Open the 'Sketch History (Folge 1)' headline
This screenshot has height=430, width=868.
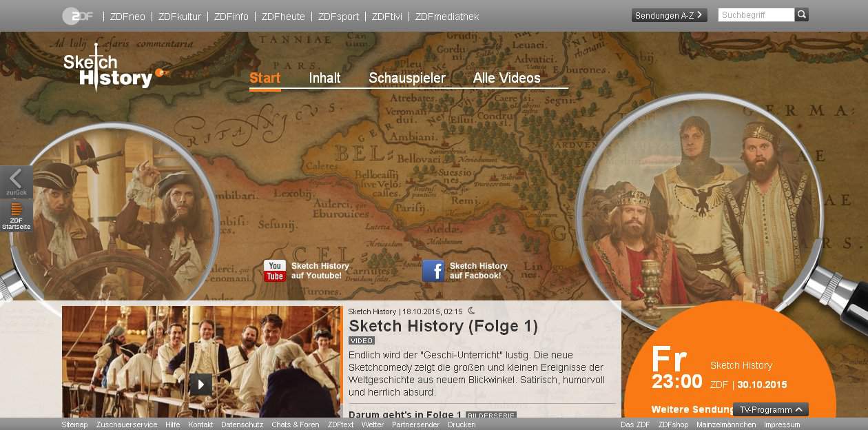click(x=444, y=326)
